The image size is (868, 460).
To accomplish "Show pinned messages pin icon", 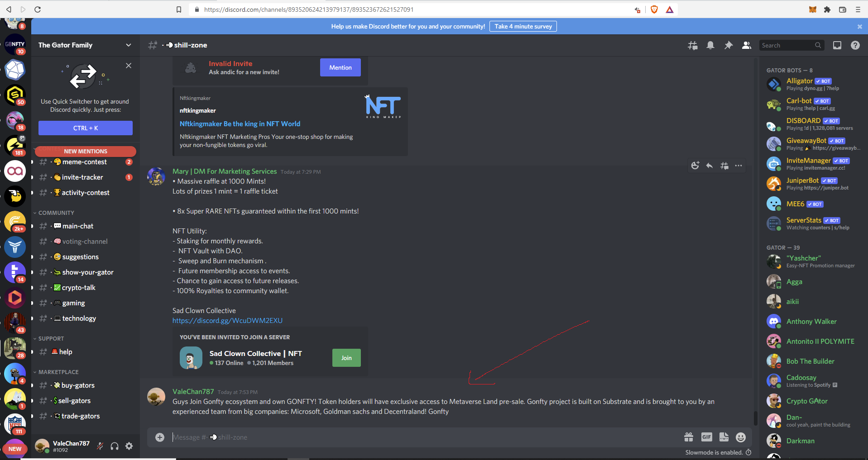I will (729, 45).
